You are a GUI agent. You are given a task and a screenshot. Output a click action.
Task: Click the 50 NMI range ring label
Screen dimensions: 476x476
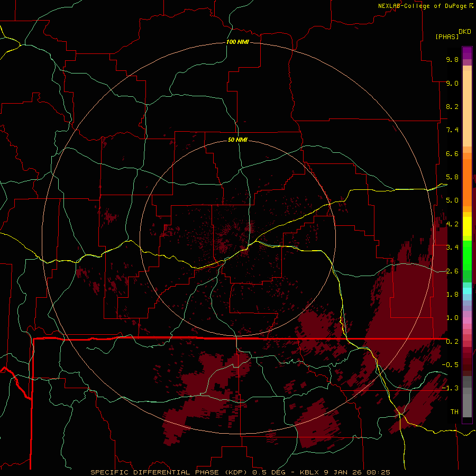[237, 140]
